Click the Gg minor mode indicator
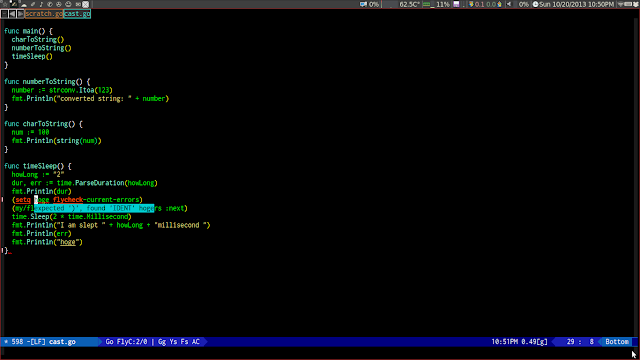Screen dimensions: 640x360 coord(162,342)
